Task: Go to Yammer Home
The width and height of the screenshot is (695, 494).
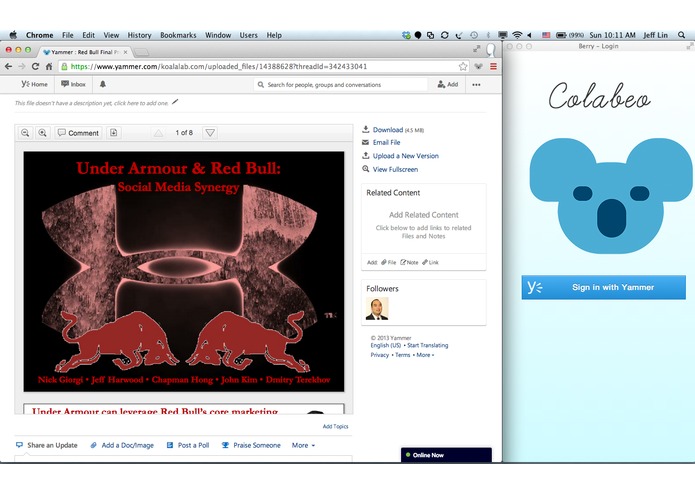Action: 34,84
